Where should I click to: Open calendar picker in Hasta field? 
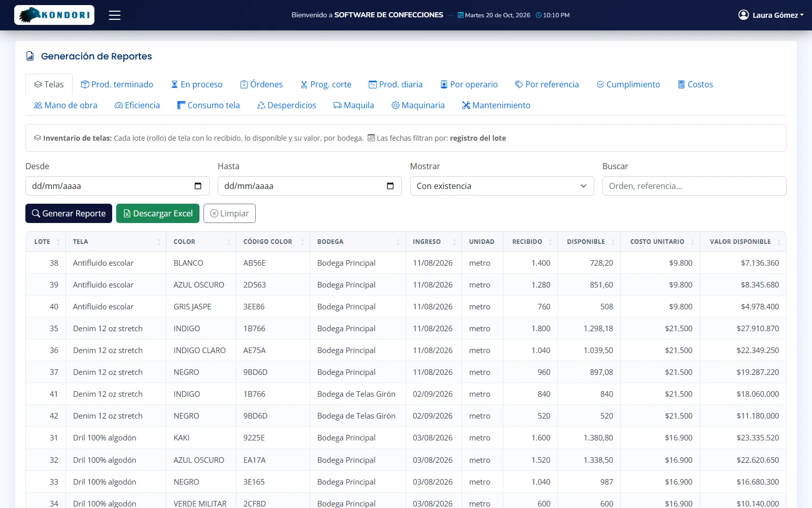pos(390,186)
